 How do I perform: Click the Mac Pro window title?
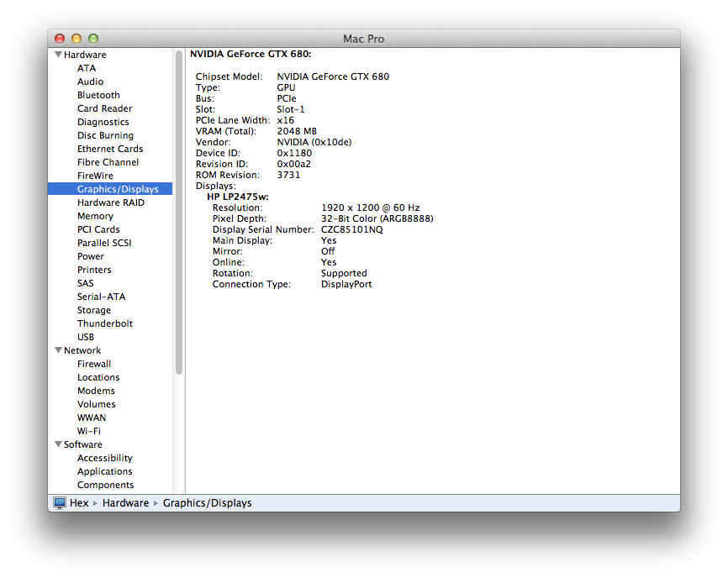click(x=363, y=39)
